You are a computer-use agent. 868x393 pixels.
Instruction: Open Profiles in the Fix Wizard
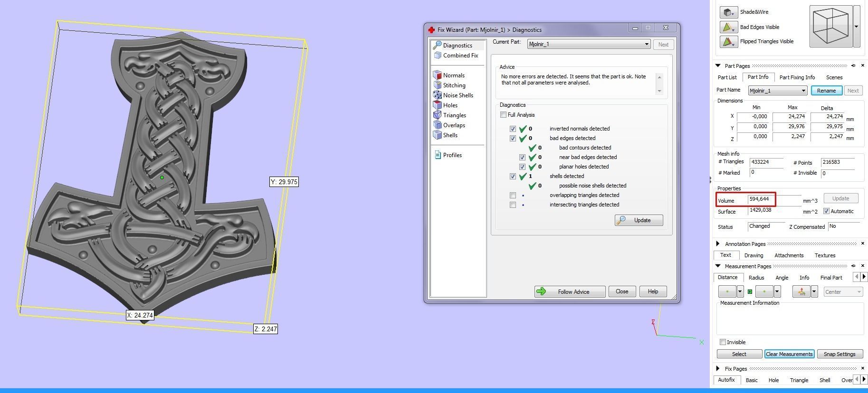[448, 155]
